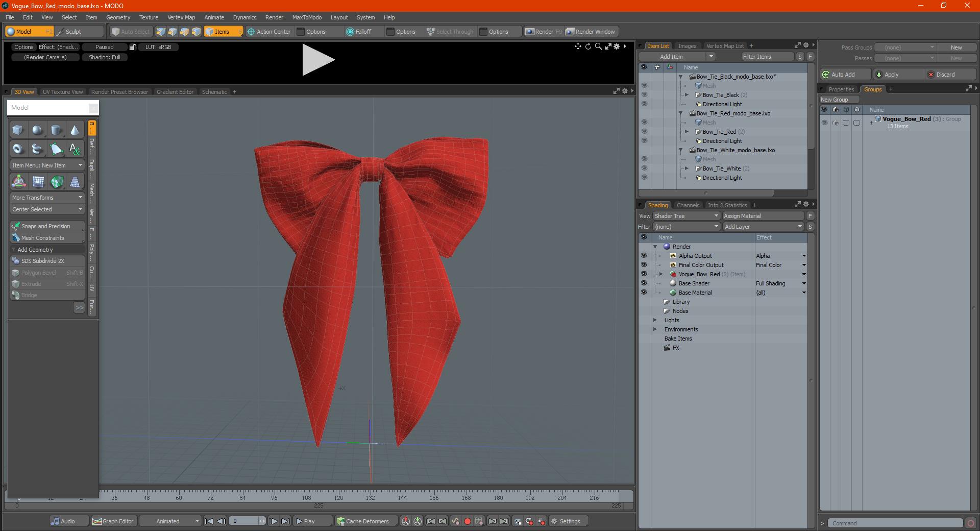Switch to the UV Texture View tab
Image resolution: width=980 pixels, height=531 pixels.
tap(63, 92)
